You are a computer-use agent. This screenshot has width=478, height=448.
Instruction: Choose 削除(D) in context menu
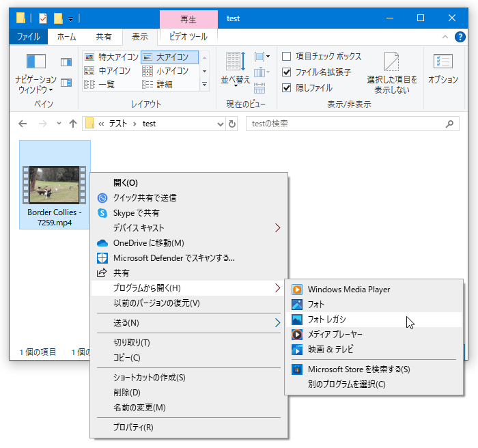[189, 393]
